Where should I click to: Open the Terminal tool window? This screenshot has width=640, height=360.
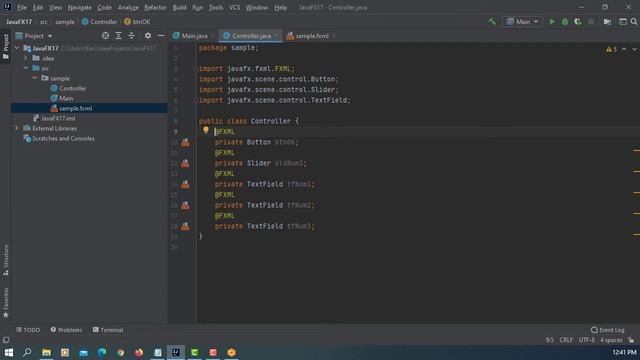coord(108,330)
